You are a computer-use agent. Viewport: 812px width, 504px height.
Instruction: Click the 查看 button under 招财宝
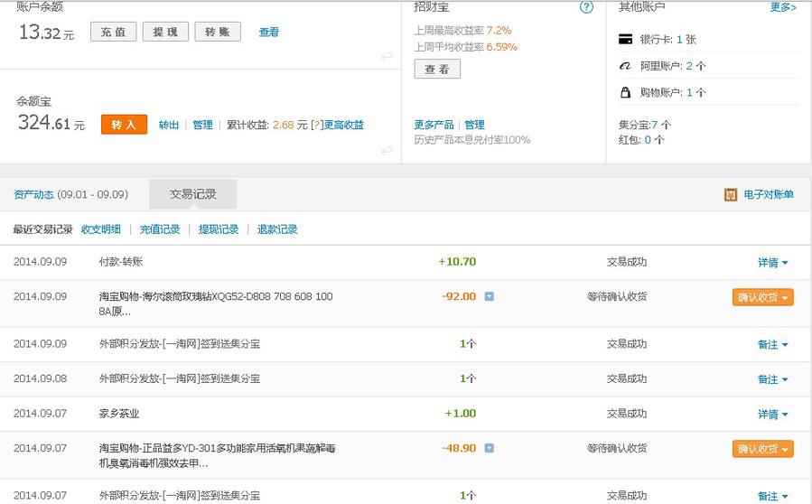437,69
